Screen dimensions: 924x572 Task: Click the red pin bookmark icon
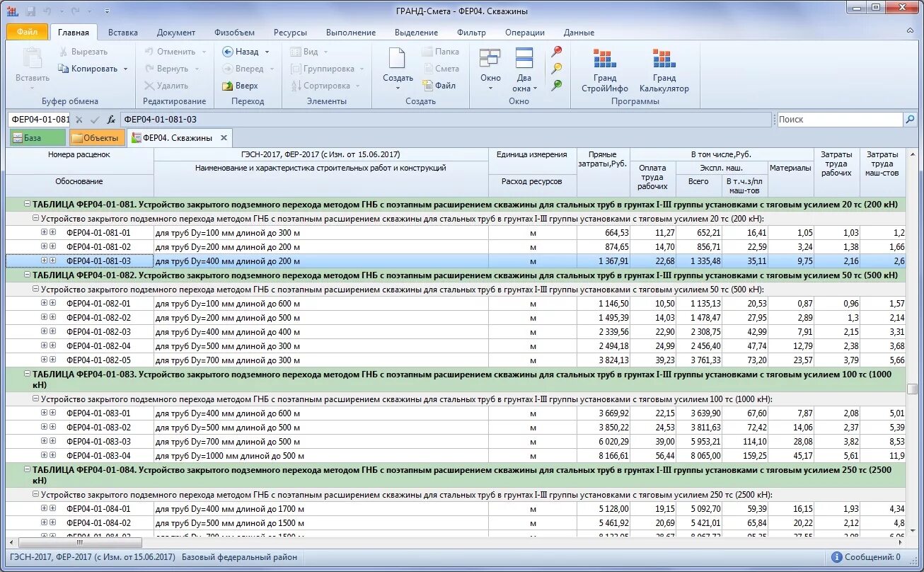(x=557, y=52)
